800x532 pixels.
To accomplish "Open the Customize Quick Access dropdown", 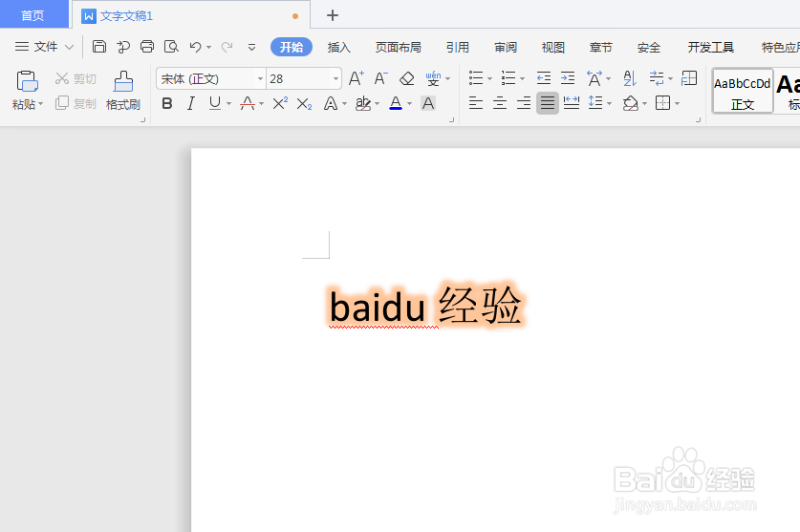I will pyautogui.click(x=251, y=47).
